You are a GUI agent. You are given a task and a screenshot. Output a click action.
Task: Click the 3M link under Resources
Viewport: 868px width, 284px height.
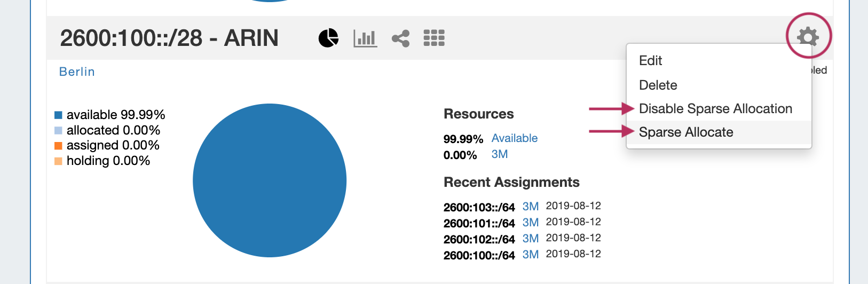click(499, 154)
